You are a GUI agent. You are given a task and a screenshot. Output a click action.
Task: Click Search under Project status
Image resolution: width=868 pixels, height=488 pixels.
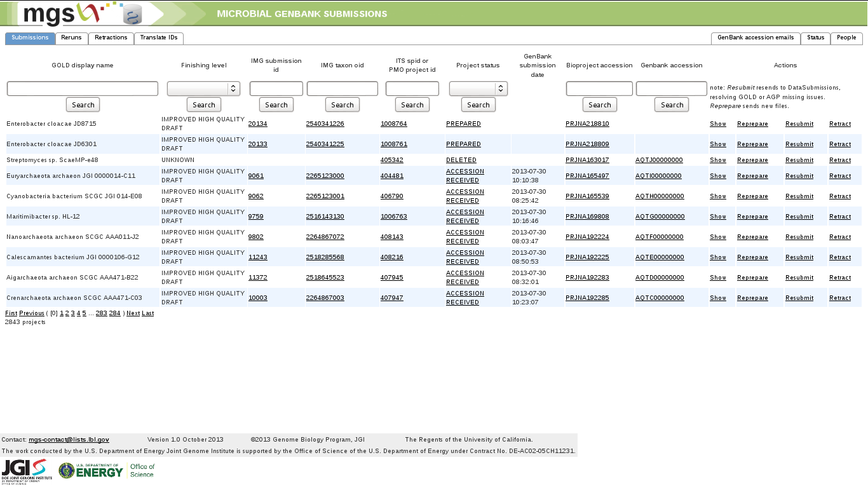[x=478, y=105]
